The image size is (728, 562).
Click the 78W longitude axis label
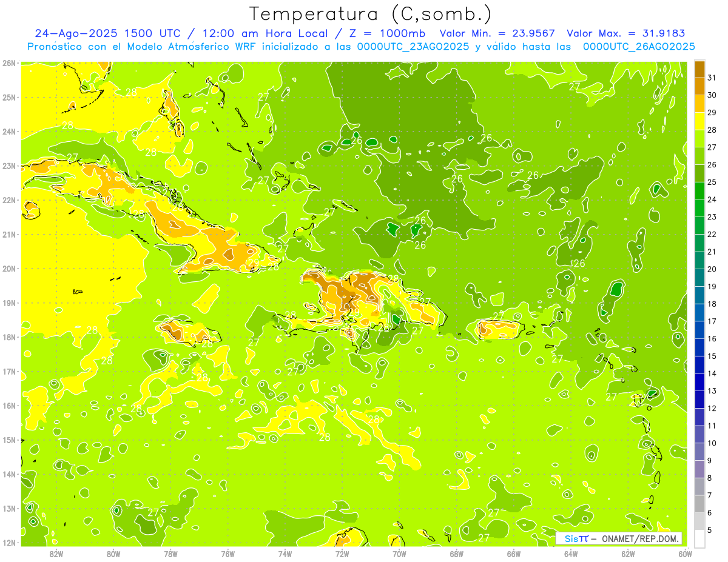click(x=170, y=554)
